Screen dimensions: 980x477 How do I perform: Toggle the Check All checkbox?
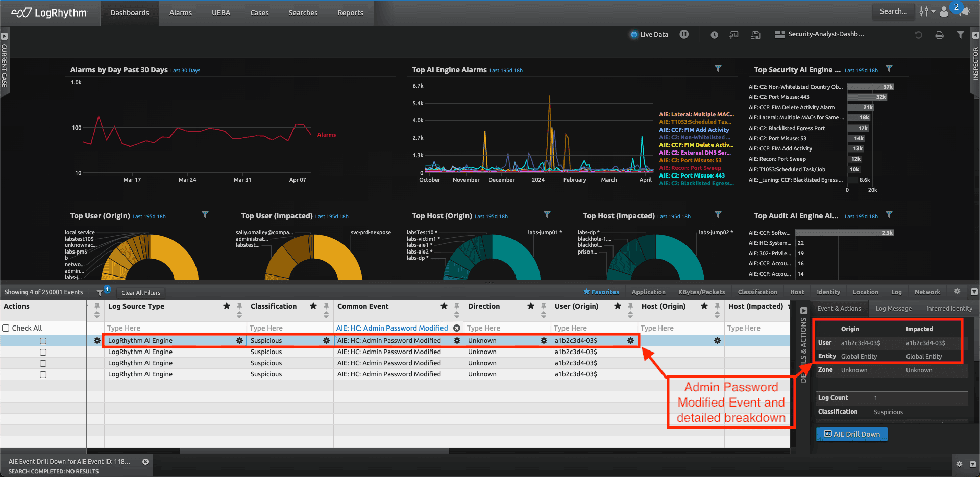pos(6,328)
